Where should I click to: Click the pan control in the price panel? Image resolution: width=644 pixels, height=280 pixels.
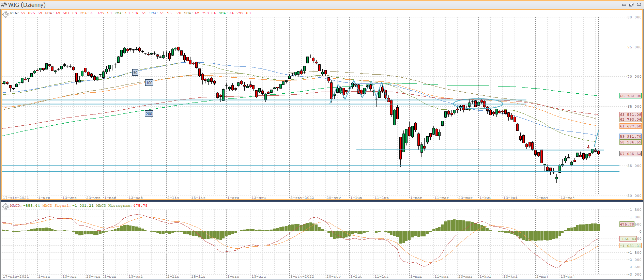[5, 14]
